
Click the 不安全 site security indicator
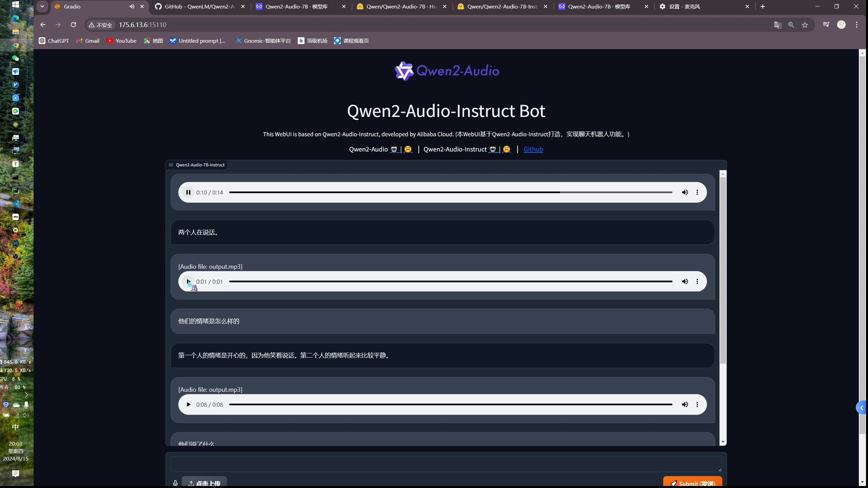point(100,25)
